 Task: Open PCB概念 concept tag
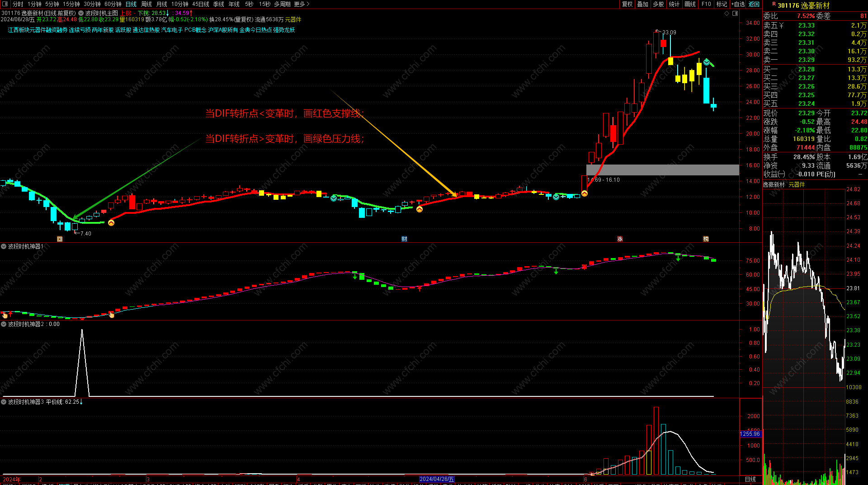click(x=195, y=30)
